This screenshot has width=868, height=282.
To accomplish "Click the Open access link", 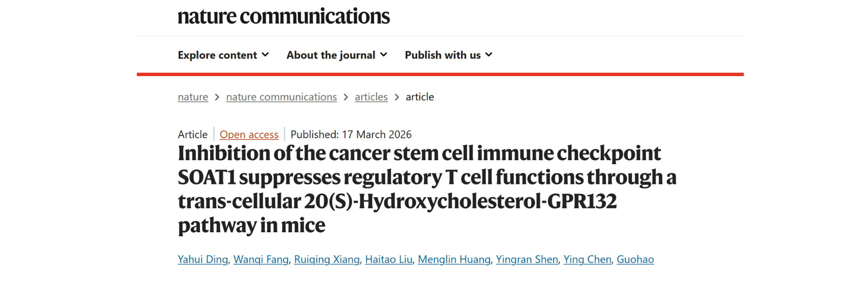I will click(x=249, y=135).
